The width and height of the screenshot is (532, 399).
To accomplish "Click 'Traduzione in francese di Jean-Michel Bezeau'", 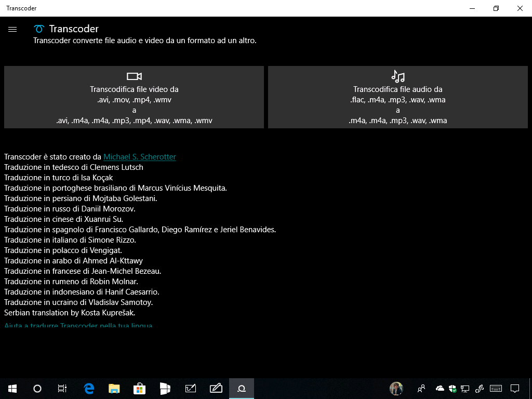I will pos(83,271).
